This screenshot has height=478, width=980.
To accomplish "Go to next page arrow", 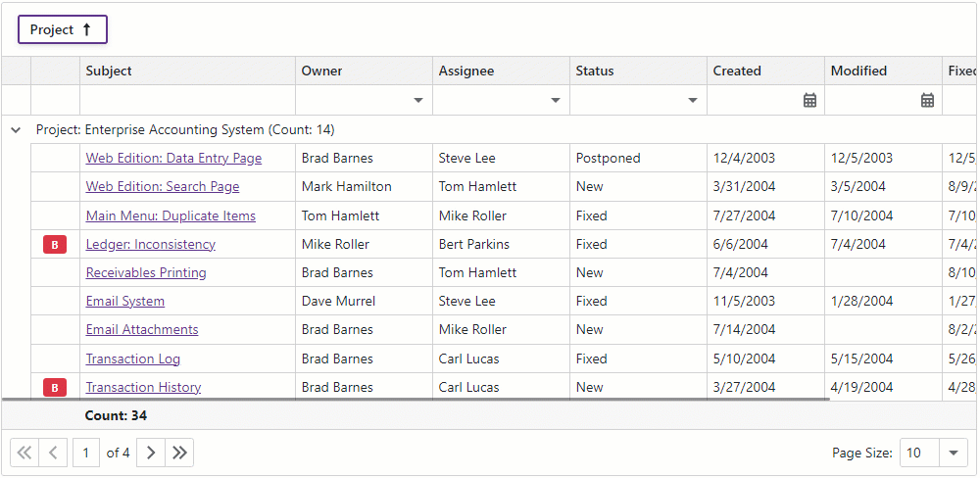I will pyautogui.click(x=151, y=453).
